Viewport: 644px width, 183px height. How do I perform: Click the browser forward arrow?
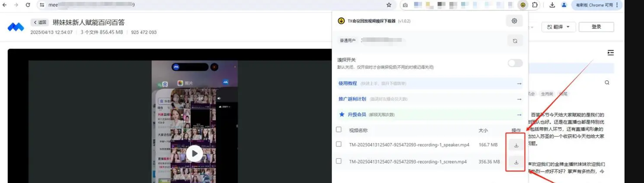tap(17, 5)
